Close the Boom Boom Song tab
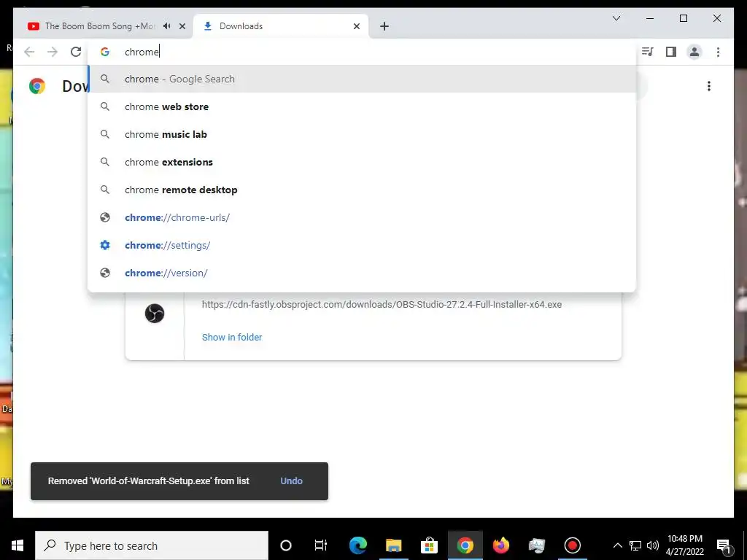Screen dimensions: 747x560 [182, 26]
